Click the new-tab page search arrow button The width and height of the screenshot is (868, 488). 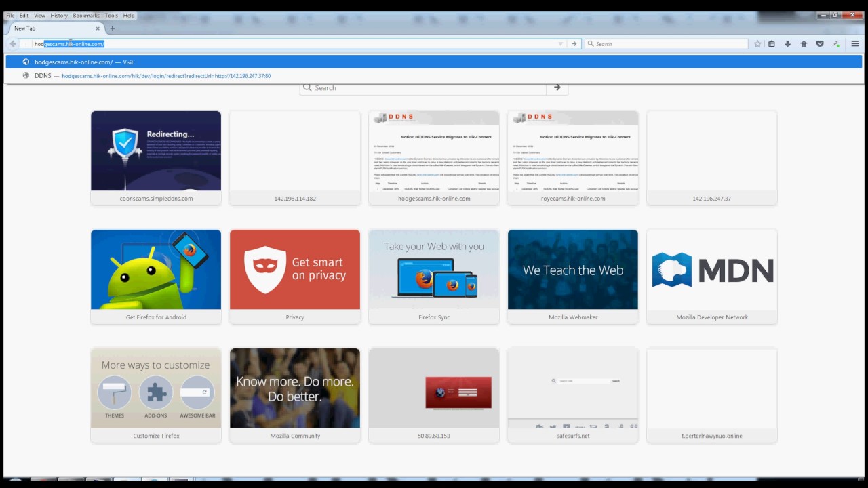tap(557, 87)
